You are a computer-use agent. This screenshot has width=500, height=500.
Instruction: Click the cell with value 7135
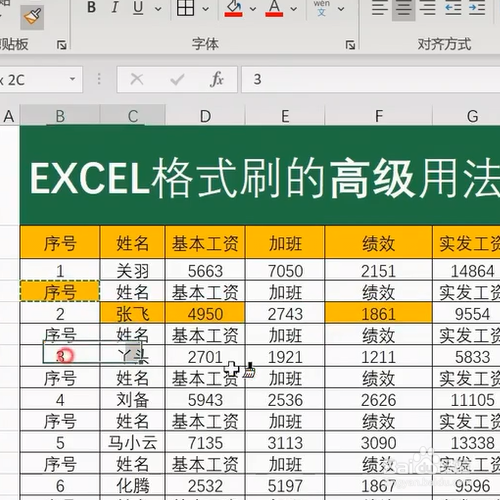pyautogui.click(x=205, y=442)
